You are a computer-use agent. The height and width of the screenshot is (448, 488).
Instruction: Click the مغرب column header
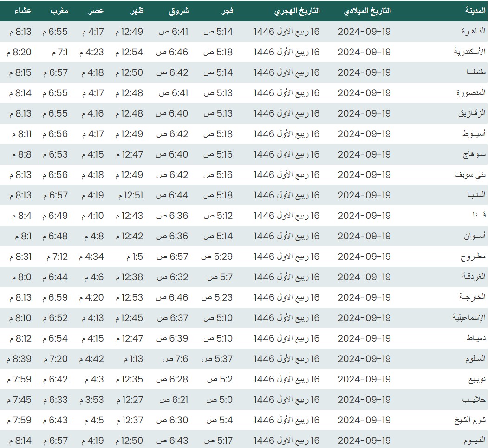tap(59, 11)
